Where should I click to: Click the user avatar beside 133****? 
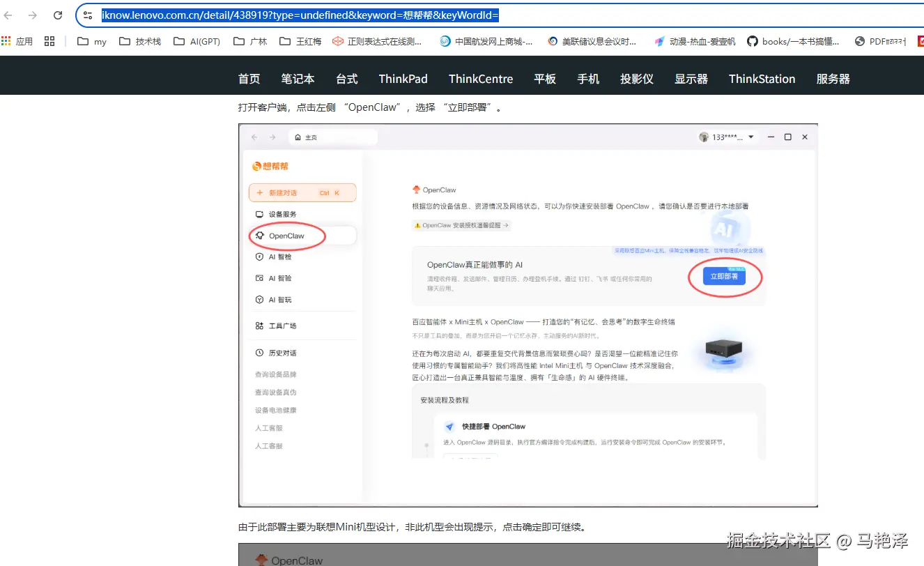pos(704,137)
